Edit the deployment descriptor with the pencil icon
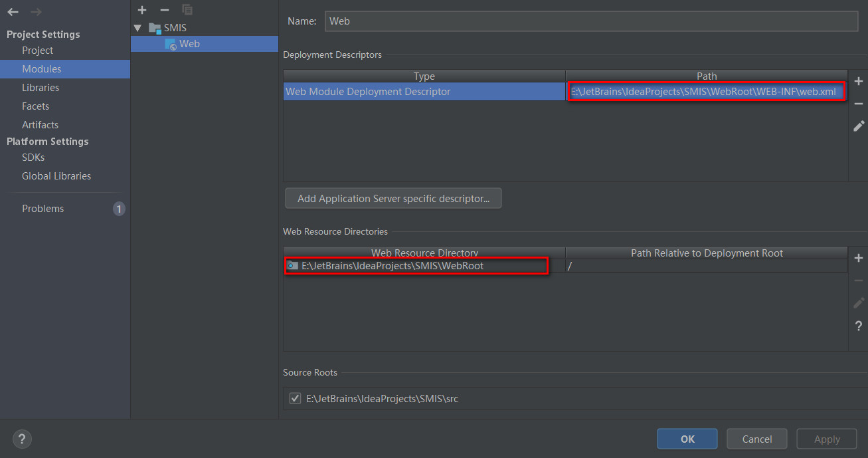This screenshot has width=868, height=458. (858, 126)
